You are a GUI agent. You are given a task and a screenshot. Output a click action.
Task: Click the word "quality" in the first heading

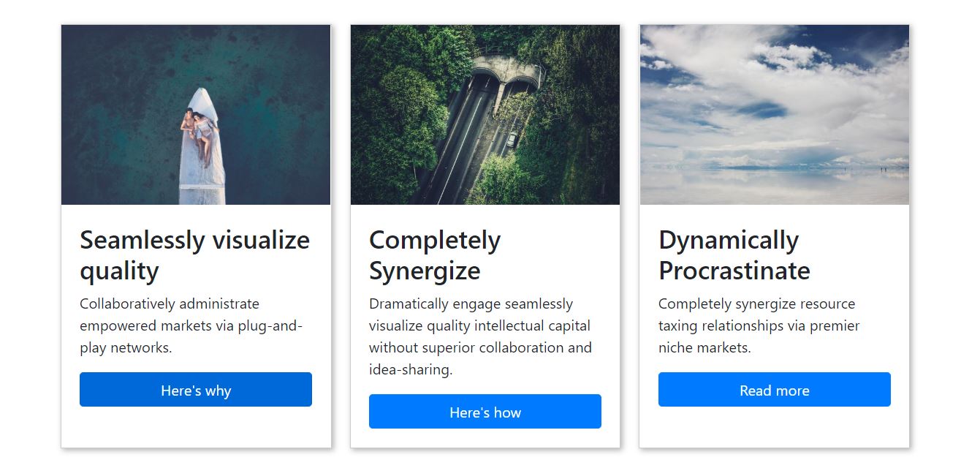119,271
